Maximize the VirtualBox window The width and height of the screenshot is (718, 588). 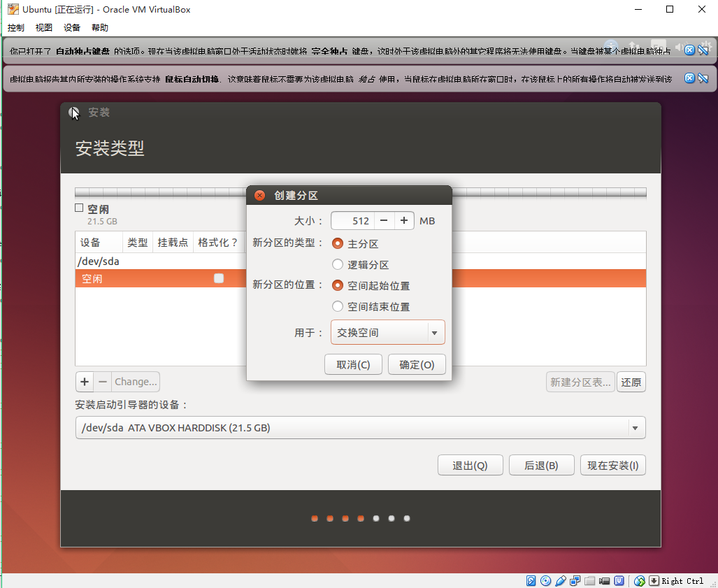pyautogui.click(x=670, y=9)
